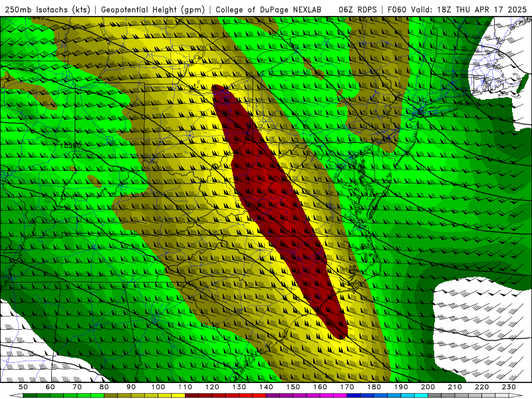532x399 pixels.
Task: Click the right arrow end of the color bar
Action: [x=516, y=396]
